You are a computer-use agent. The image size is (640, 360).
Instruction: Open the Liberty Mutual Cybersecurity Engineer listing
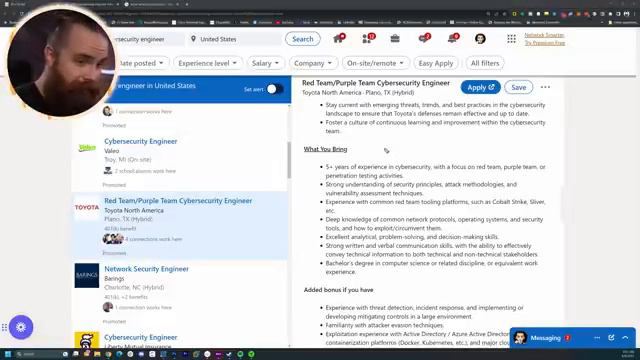pyautogui.click(x=140, y=337)
